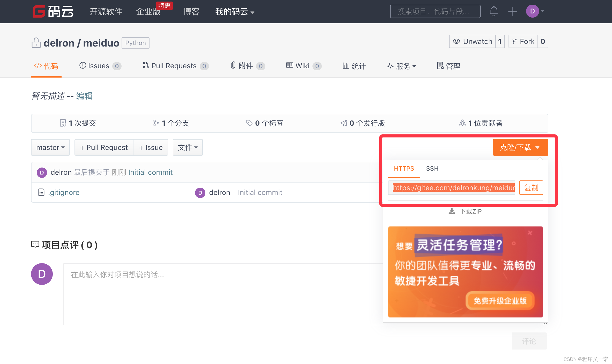Image resolution: width=612 pixels, height=364 pixels.
Task: Open 企业版 in navigation bar
Action: 148,12
